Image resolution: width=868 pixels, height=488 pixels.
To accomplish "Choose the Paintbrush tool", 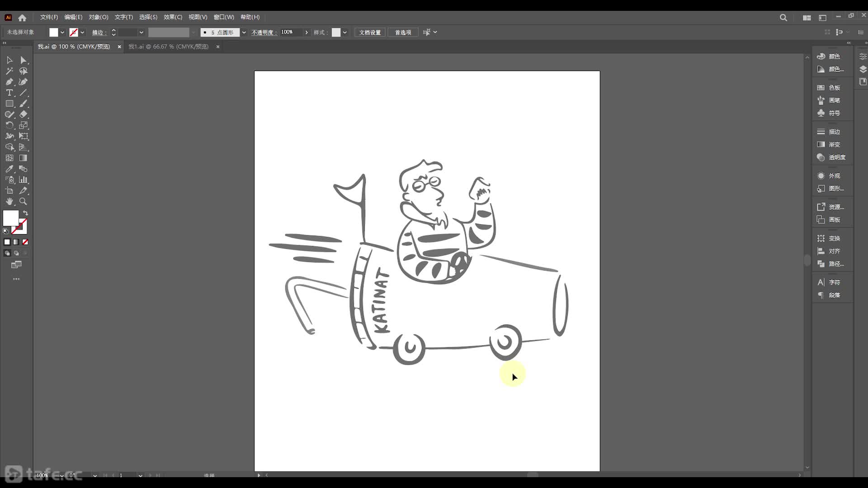I will [x=24, y=103].
